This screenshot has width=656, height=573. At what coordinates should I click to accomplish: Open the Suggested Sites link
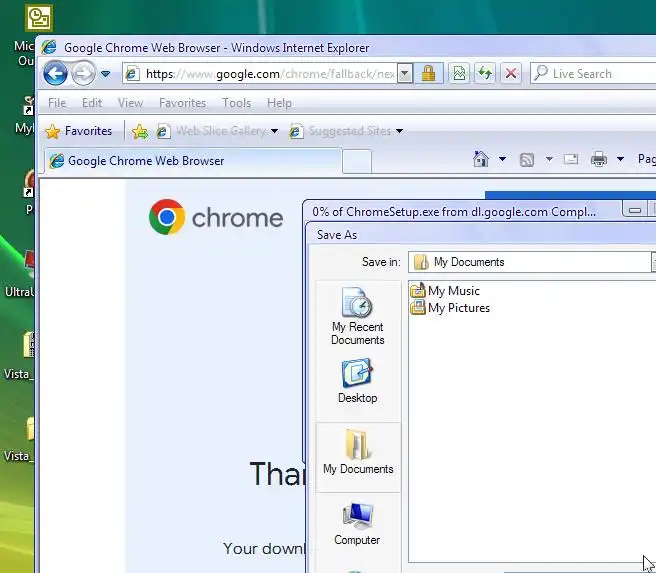(x=341, y=131)
